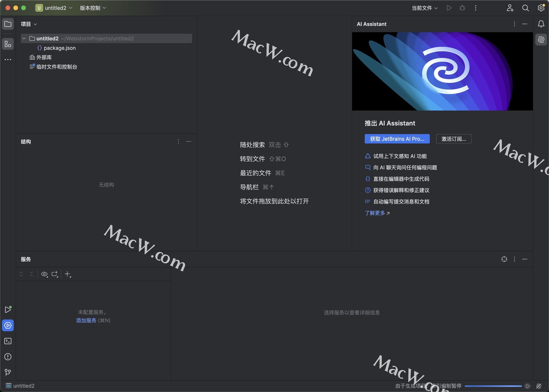Resume indexing with status bar play icon
Viewport: 549px width, 392px height.
[528, 386]
